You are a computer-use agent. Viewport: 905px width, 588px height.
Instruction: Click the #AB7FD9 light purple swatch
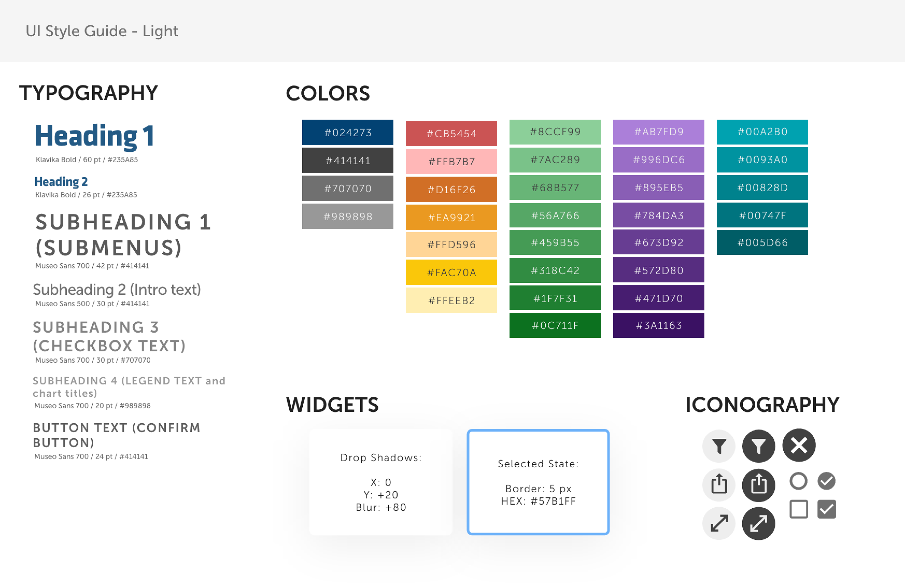[658, 132]
